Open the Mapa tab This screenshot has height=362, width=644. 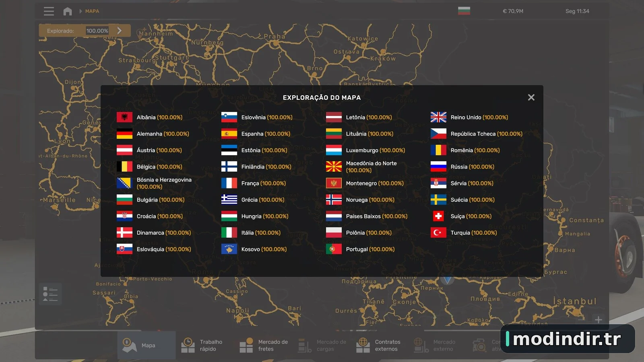point(147,345)
